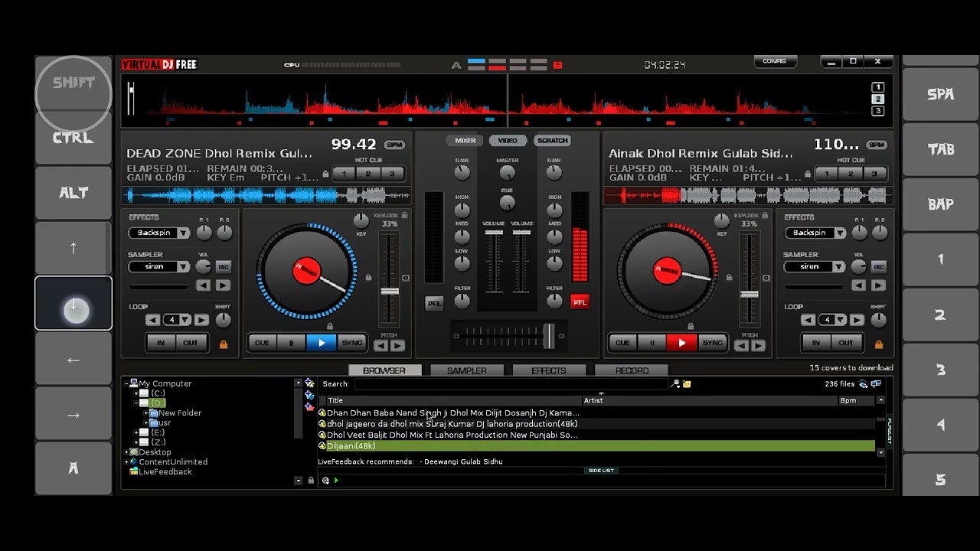
Task: Toggle the lock below the left jog wheel
Action: [330, 326]
